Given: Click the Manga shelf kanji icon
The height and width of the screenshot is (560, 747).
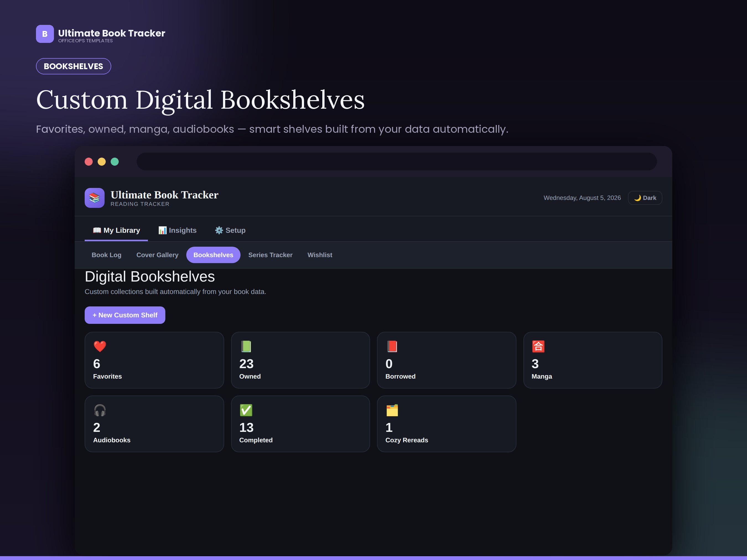Looking at the screenshot, I should coord(538,346).
